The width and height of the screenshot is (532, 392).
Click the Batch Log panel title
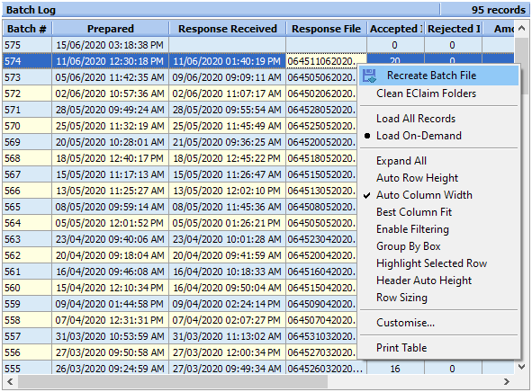(31, 10)
